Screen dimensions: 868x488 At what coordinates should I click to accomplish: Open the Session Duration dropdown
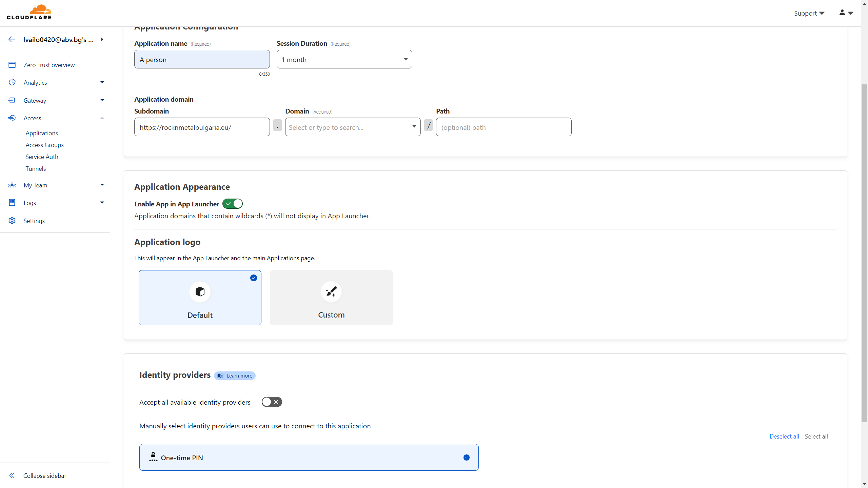(344, 59)
